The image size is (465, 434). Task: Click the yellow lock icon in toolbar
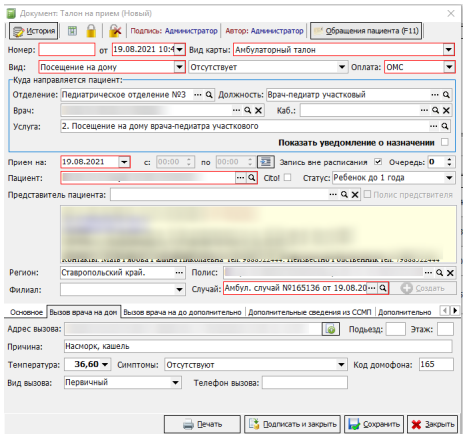[x=91, y=31]
